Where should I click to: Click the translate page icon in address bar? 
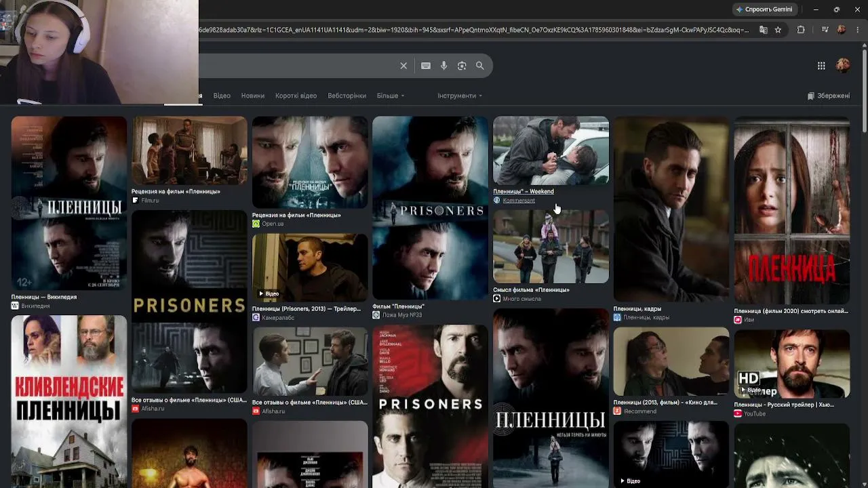[764, 30]
